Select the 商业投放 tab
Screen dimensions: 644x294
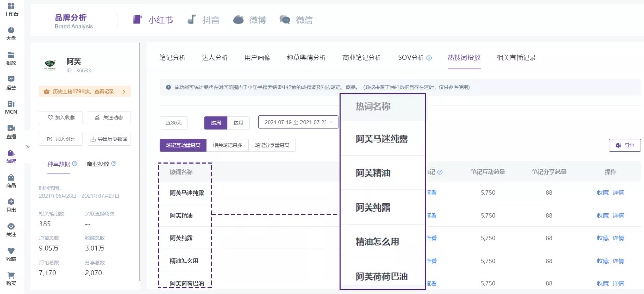[x=98, y=164]
